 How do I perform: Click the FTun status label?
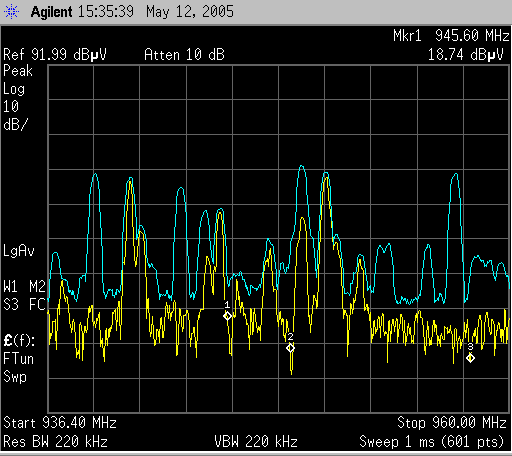(19, 359)
